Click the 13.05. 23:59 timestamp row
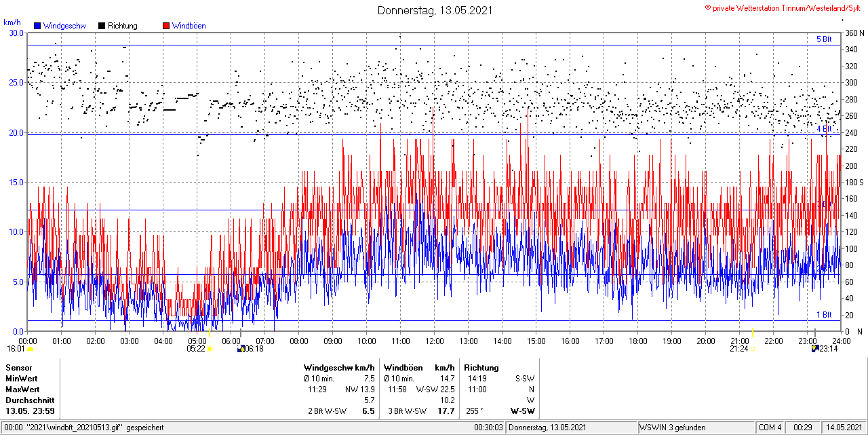This screenshot has width=868, height=435. [x=31, y=411]
